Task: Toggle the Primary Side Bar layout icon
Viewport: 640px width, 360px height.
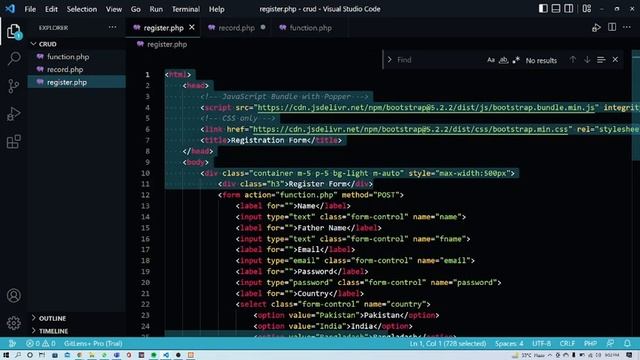Action: [x=543, y=9]
